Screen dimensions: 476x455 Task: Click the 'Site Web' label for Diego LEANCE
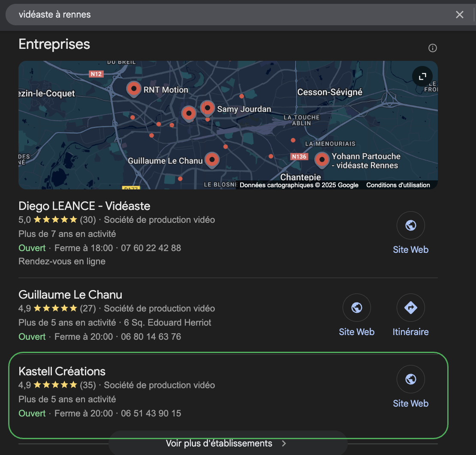click(x=410, y=250)
